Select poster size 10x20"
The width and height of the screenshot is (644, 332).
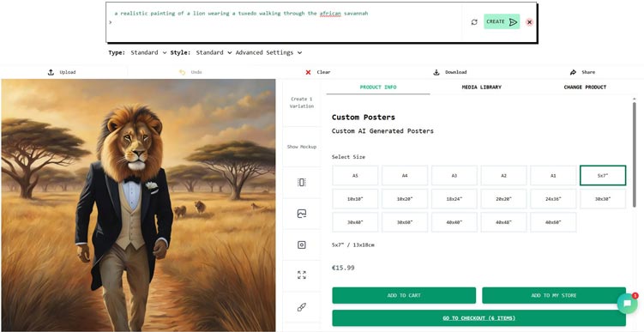pyautogui.click(x=405, y=199)
